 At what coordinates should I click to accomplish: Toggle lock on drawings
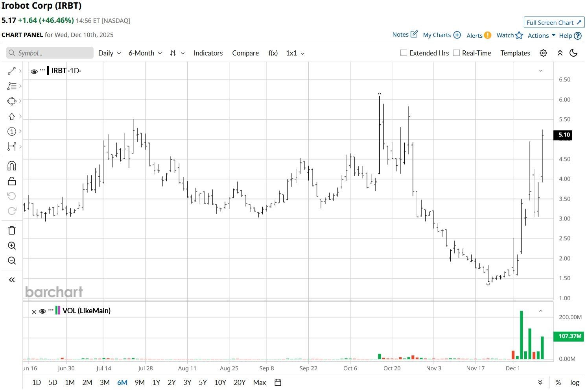tap(12, 181)
